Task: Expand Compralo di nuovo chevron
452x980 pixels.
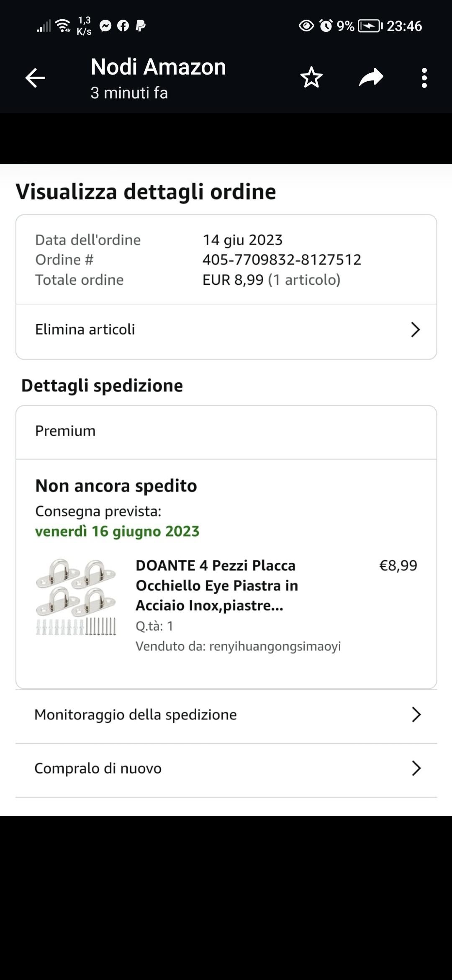Action: (416, 768)
